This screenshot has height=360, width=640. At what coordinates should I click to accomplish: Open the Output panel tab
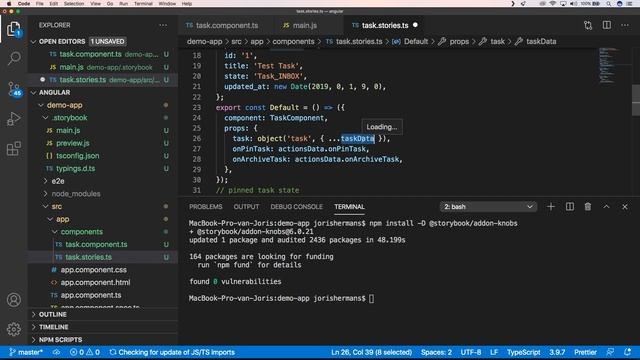pyautogui.click(x=246, y=207)
